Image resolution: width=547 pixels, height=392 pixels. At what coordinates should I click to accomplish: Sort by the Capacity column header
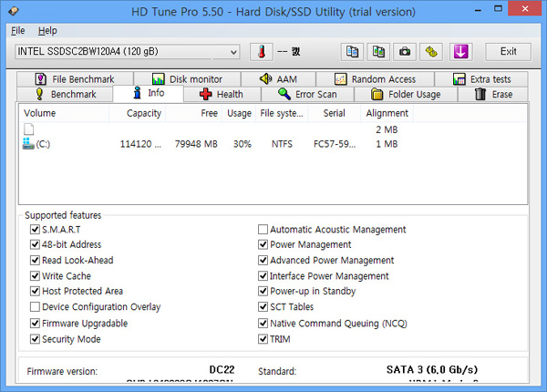(137, 113)
